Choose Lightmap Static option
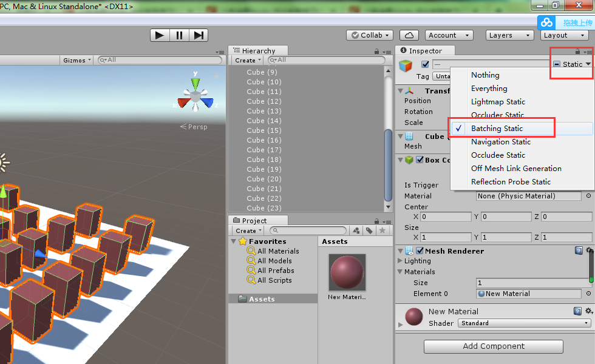This screenshot has width=595, height=364. (522, 102)
